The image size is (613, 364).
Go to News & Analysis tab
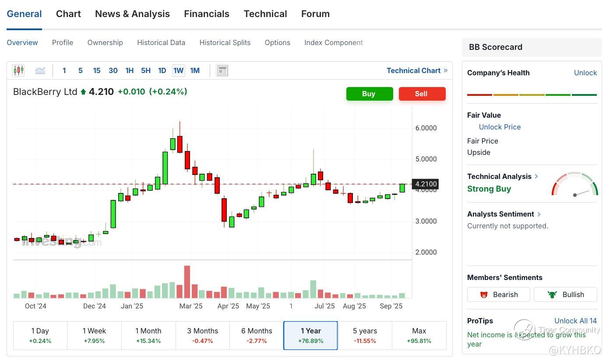point(132,14)
